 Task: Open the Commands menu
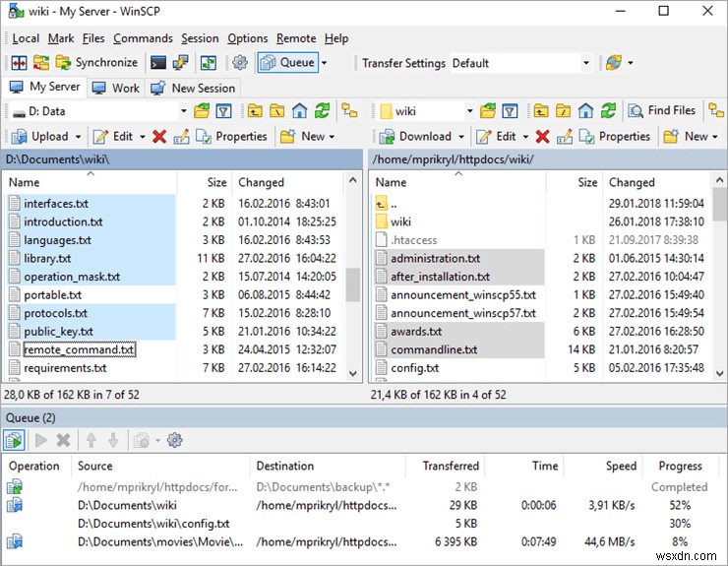[143, 38]
